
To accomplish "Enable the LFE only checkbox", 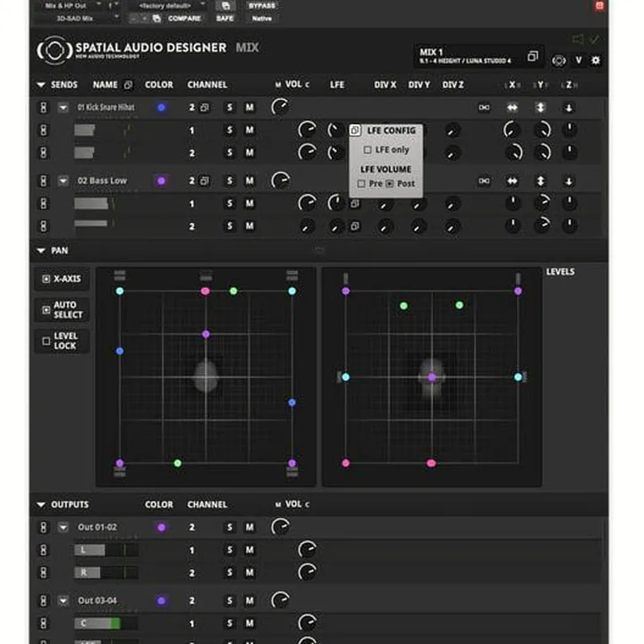I will [x=368, y=150].
